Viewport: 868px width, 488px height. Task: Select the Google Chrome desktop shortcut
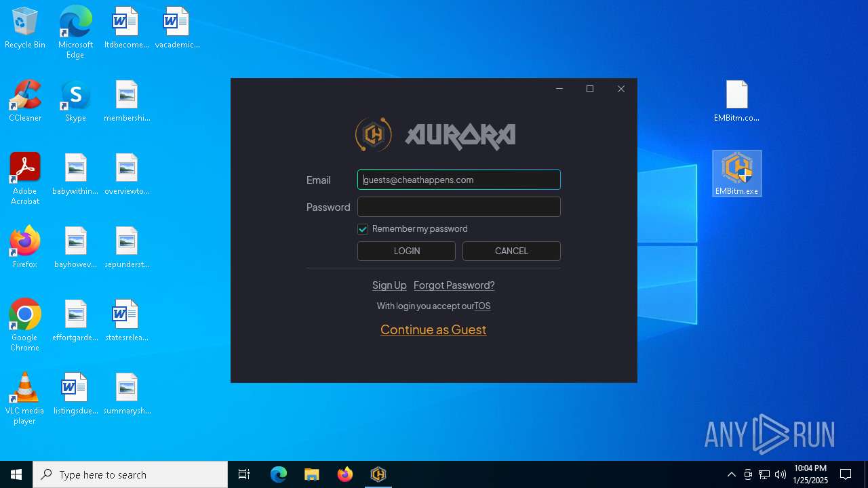click(x=25, y=325)
